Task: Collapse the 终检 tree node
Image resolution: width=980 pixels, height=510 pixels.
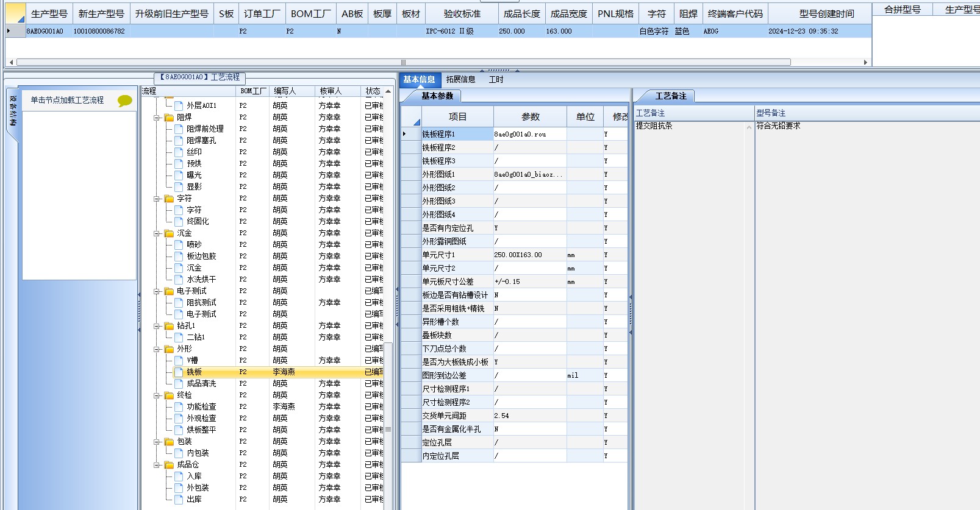Action: [157, 395]
